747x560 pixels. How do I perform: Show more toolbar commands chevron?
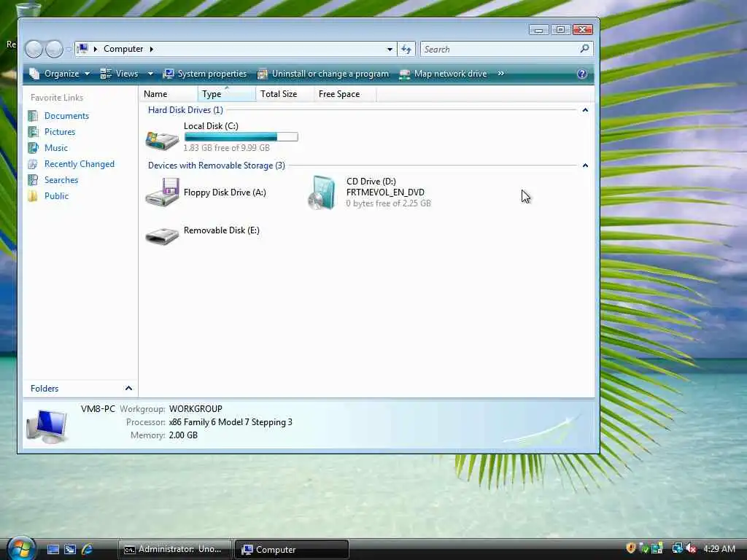pos(500,74)
